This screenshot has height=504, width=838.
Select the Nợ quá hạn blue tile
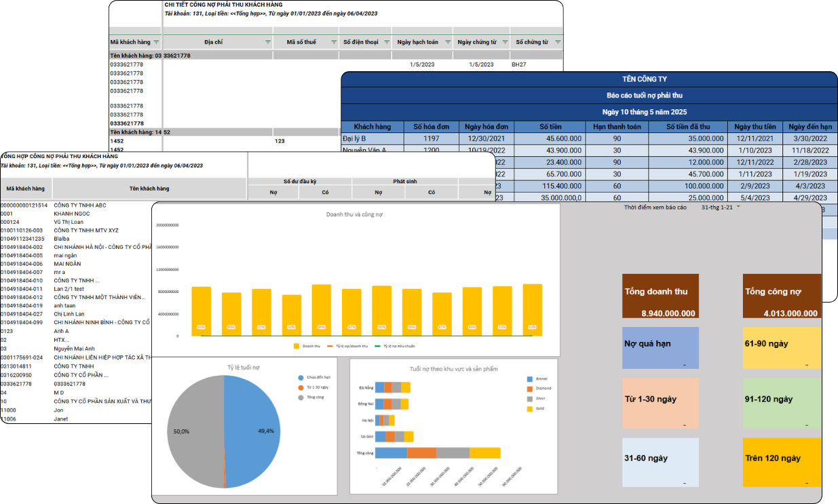(660, 348)
